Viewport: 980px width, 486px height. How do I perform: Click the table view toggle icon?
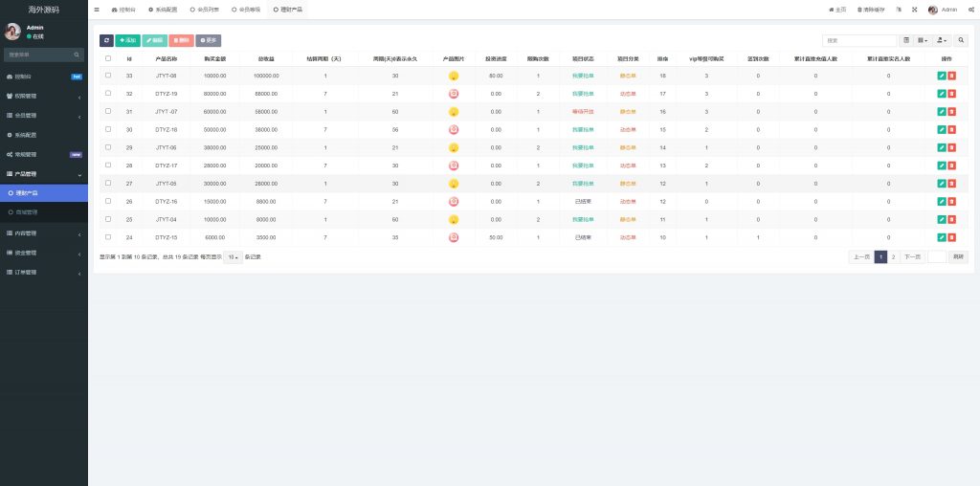(906, 40)
